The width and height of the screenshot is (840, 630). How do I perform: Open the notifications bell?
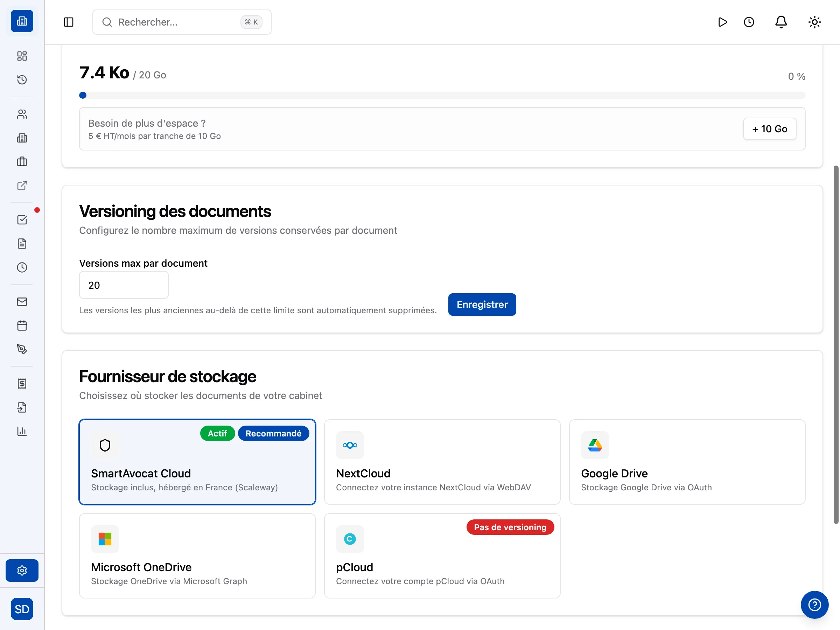coord(781,22)
